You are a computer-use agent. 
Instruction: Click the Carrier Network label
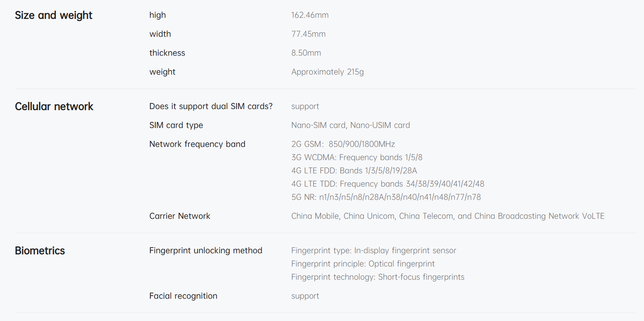(179, 216)
